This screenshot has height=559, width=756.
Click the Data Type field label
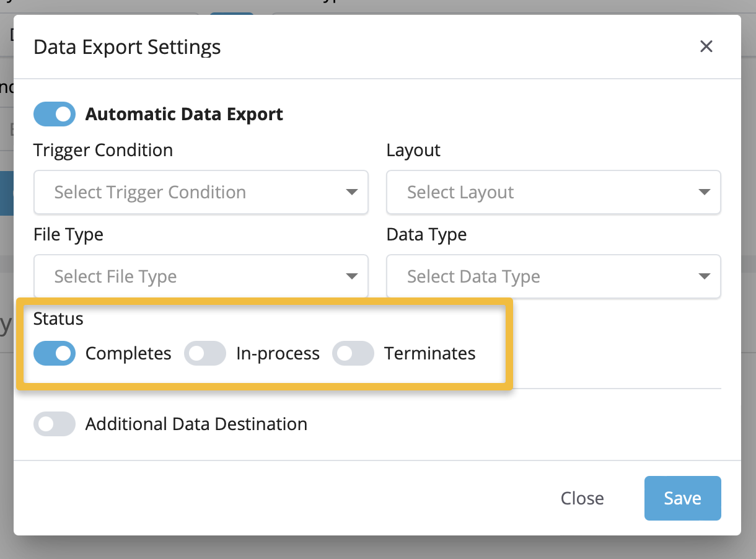pyautogui.click(x=426, y=235)
